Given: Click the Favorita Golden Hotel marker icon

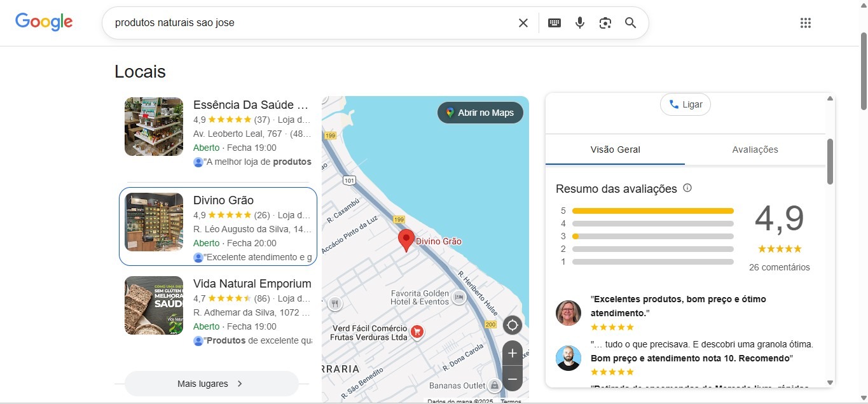Looking at the screenshot, I should pos(458,296).
